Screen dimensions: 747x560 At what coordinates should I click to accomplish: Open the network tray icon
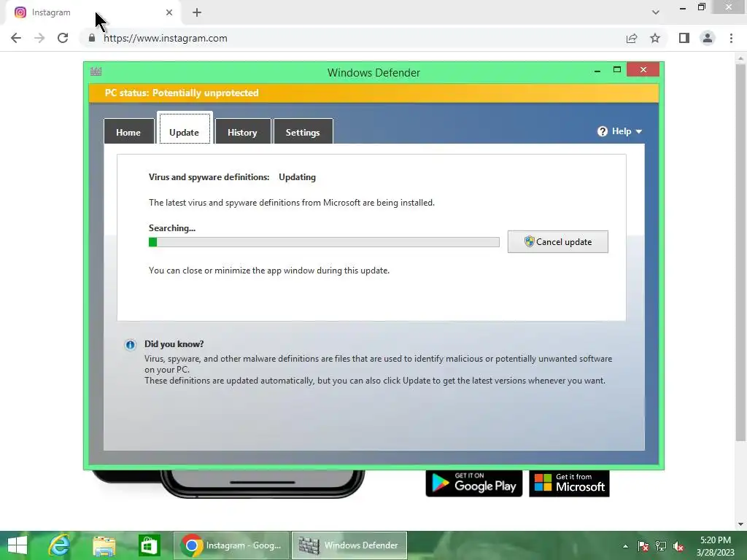pyautogui.click(x=661, y=546)
